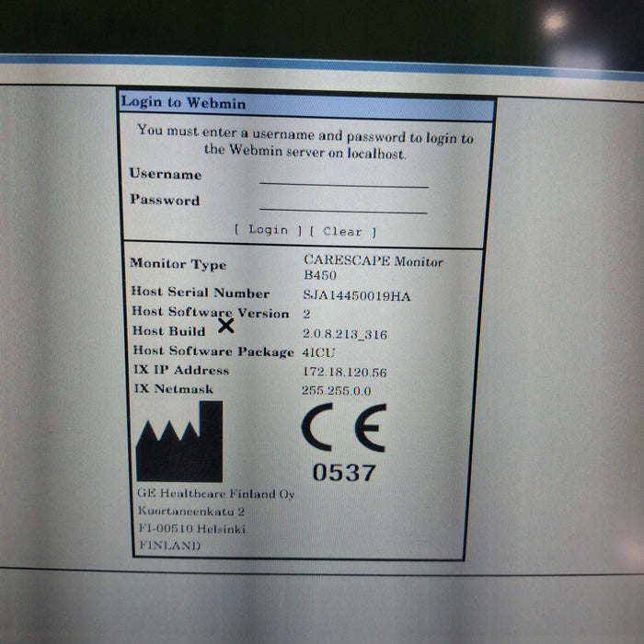Click the Username input field

pyautogui.click(x=344, y=178)
